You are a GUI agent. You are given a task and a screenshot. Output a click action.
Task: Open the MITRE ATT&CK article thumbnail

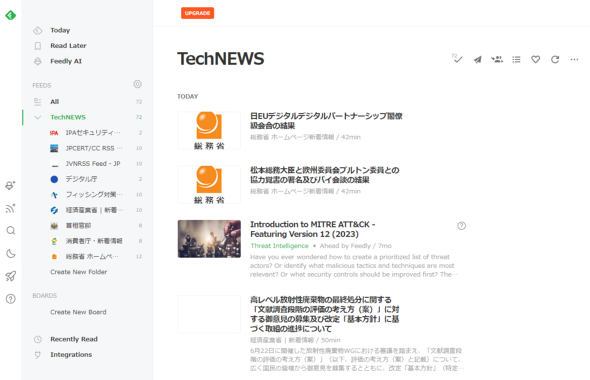pos(209,239)
